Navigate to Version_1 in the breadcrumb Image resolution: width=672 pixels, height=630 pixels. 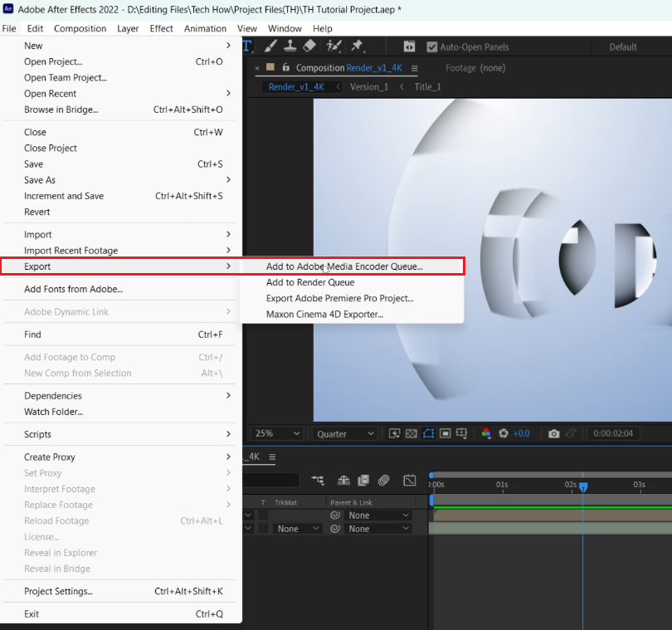[369, 86]
